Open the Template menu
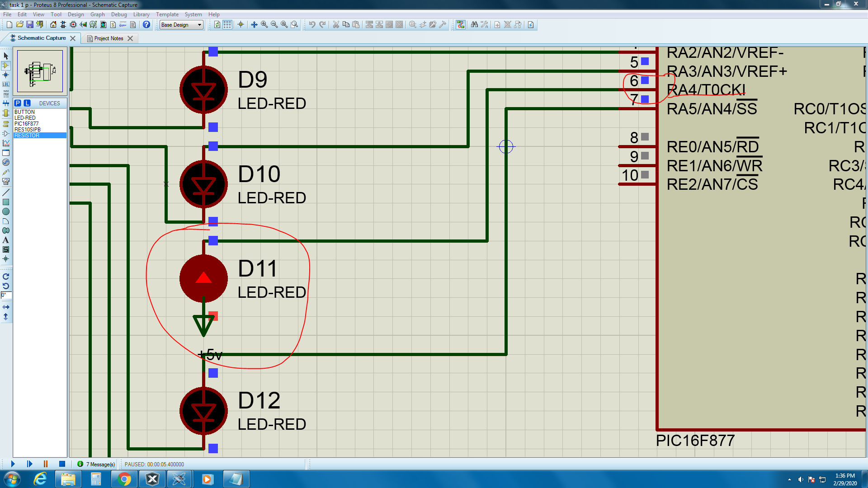The height and width of the screenshot is (488, 868). tap(167, 14)
